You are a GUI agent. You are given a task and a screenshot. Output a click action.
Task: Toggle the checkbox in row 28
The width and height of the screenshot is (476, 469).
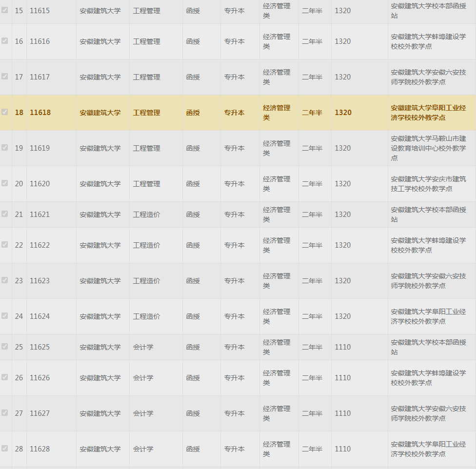click(x=5, y=449)
